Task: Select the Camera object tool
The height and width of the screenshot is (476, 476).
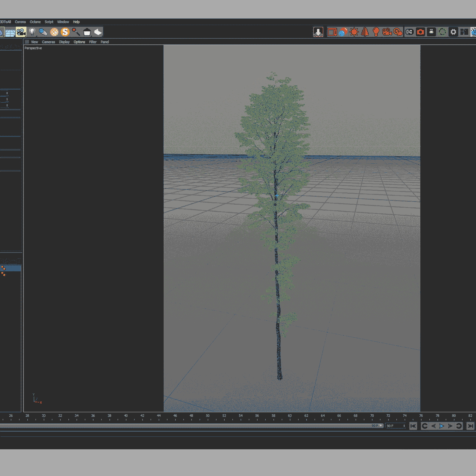Action: [21, 32]
